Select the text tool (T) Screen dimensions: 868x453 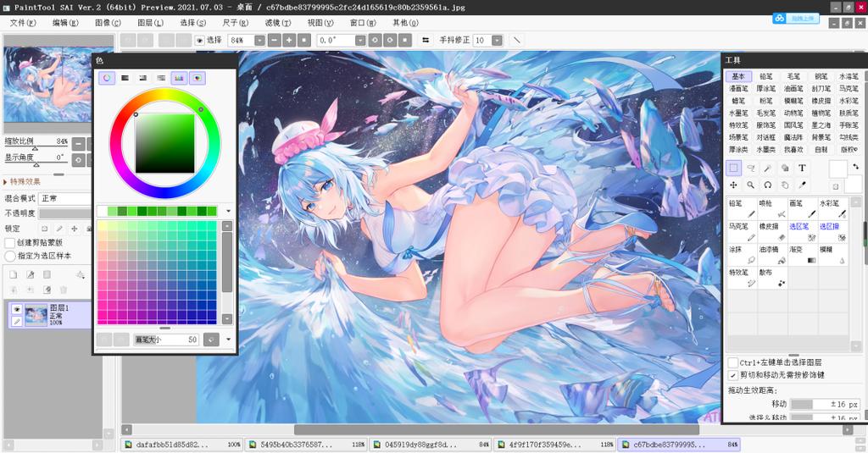pyautogui.click(x=802, y=168)
